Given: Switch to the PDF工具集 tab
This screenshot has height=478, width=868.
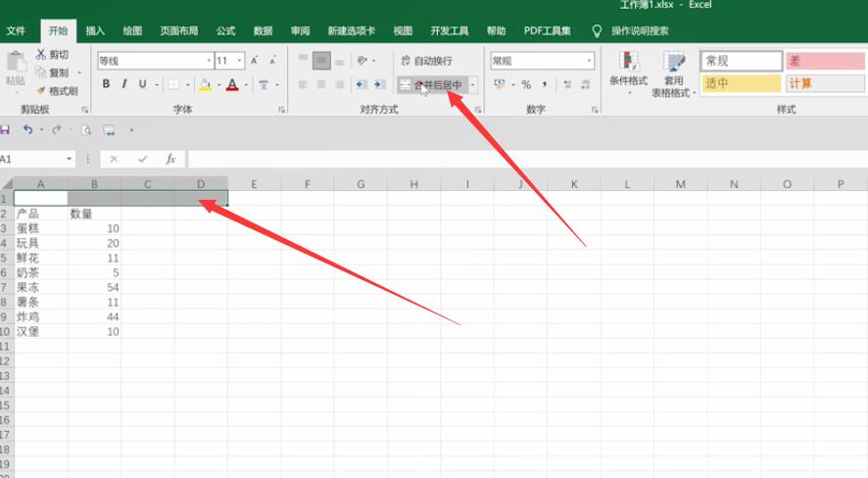Looking at the screenshot, I should pyautogui.click(x=547, y=31).
